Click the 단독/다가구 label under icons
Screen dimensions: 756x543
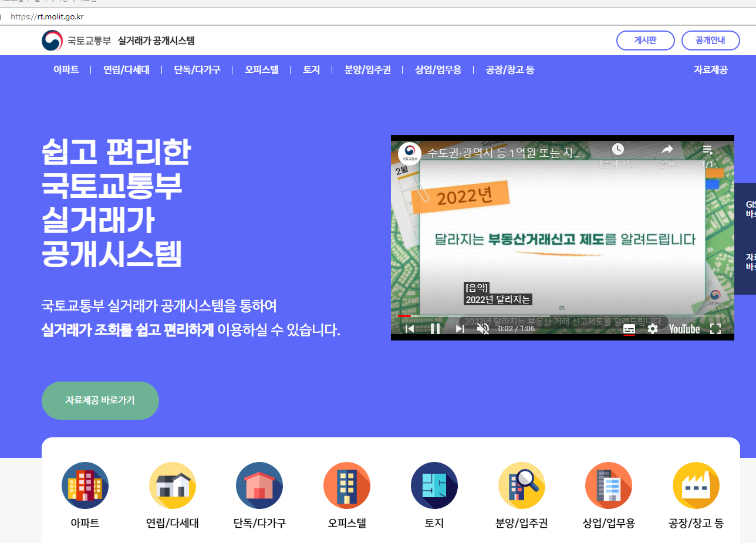click(x=259, y=523)
